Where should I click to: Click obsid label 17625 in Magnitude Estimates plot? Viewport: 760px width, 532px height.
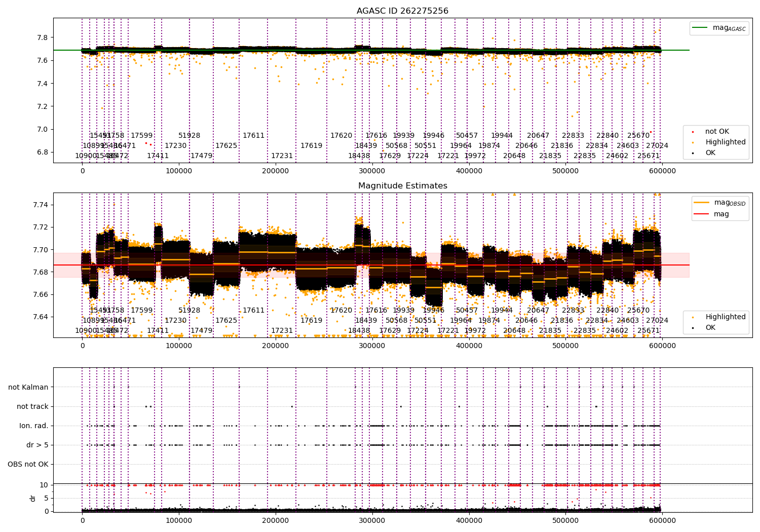pos(226,321)
